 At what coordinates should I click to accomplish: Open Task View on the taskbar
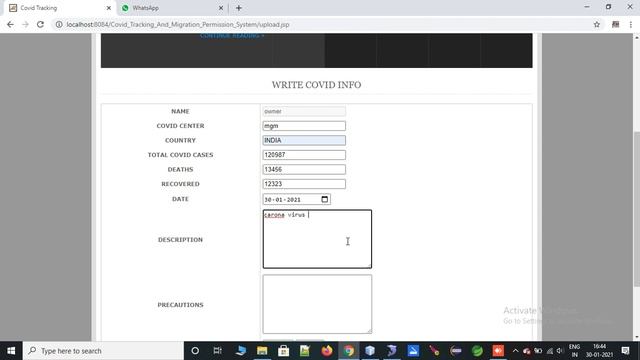(x=218, y=351)
